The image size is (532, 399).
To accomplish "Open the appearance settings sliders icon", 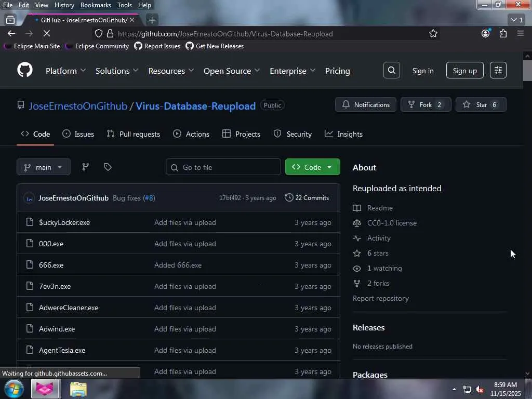I will [498, 70].
